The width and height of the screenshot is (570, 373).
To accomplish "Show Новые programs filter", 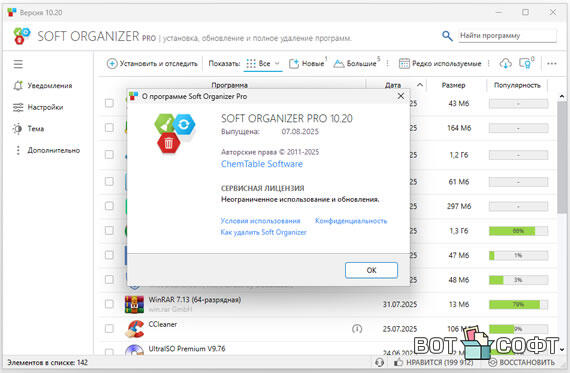I will point(307,63).
